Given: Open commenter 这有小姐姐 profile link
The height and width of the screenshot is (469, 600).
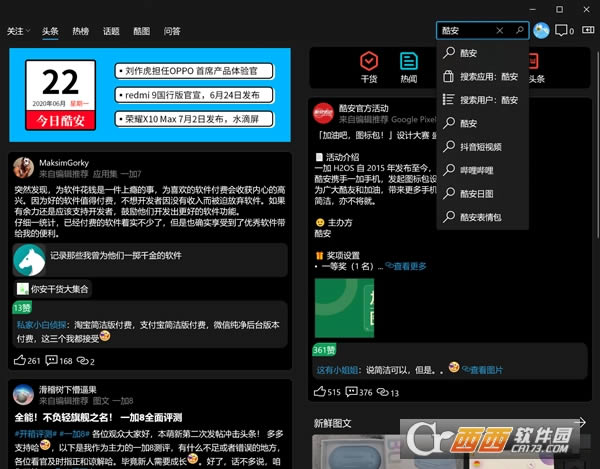Looking at the screenshot, I should [338, 370].
